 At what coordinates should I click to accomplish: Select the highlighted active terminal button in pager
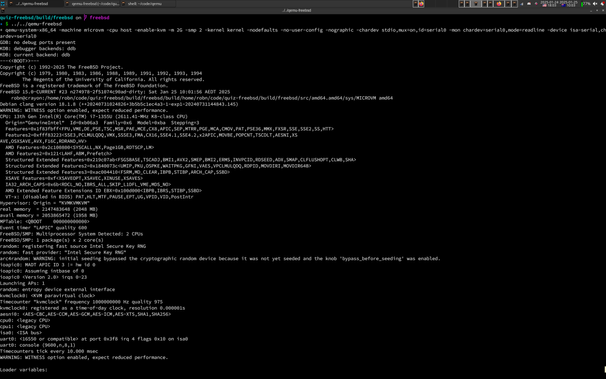point(476,4)
